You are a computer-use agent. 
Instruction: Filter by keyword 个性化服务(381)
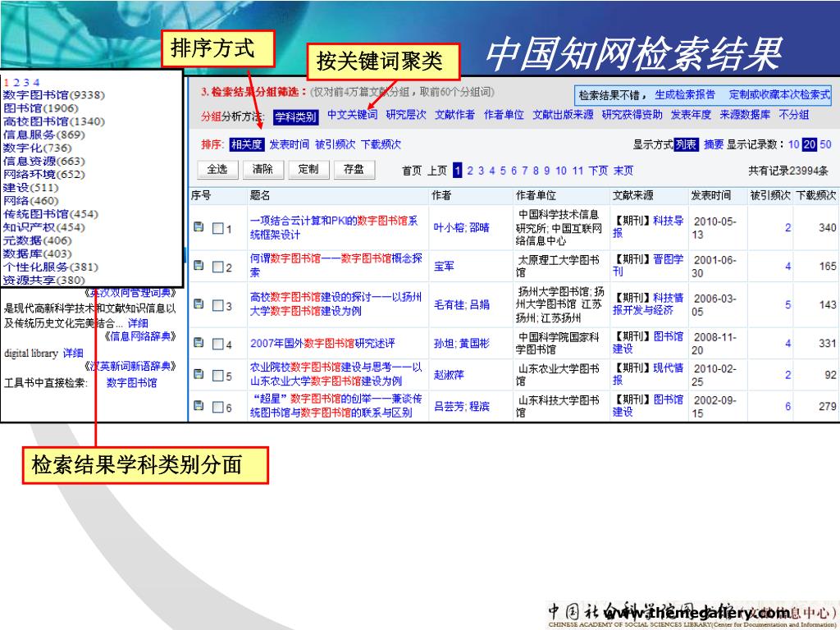pos(50,267)
